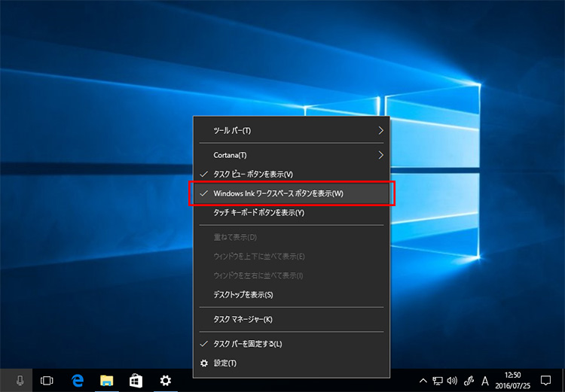
Task: Expand the ツール バー submenu
Action: (291, 130)
